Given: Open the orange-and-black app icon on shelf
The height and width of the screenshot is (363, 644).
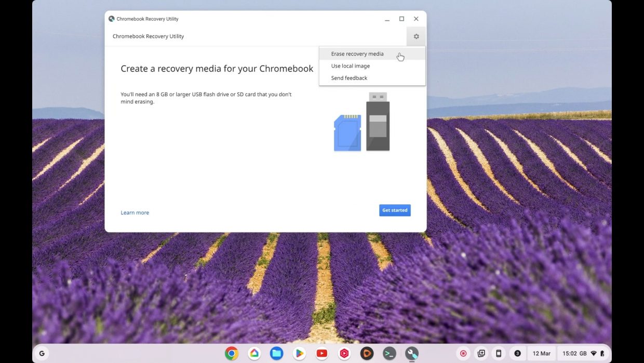Looking at the screenshot, I should [367, 354].
